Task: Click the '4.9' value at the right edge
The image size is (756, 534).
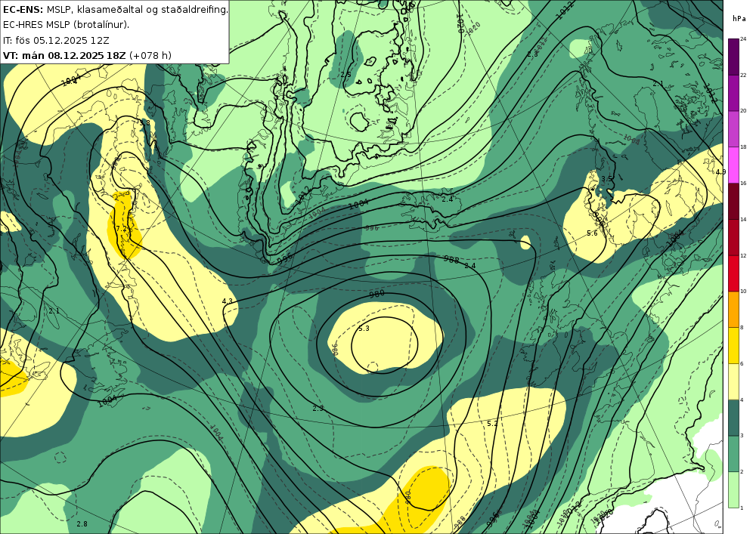Action: coord(720,172)
